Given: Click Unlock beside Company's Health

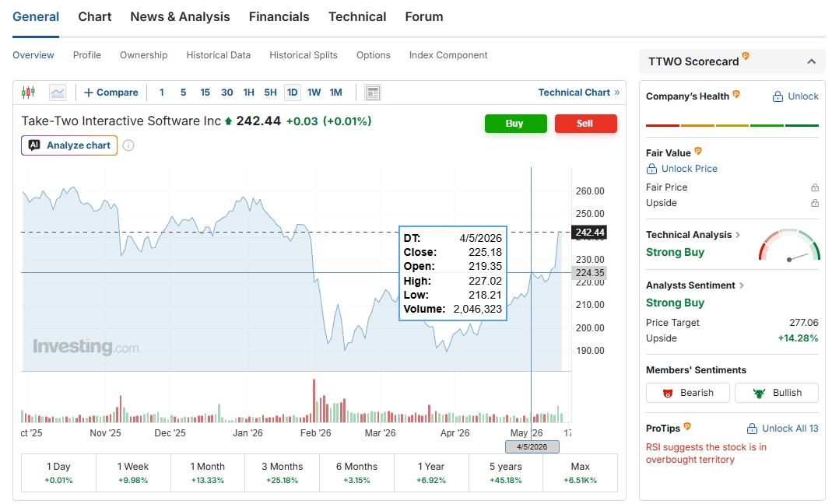Looking at the screenshot, I should coord(795,96).
